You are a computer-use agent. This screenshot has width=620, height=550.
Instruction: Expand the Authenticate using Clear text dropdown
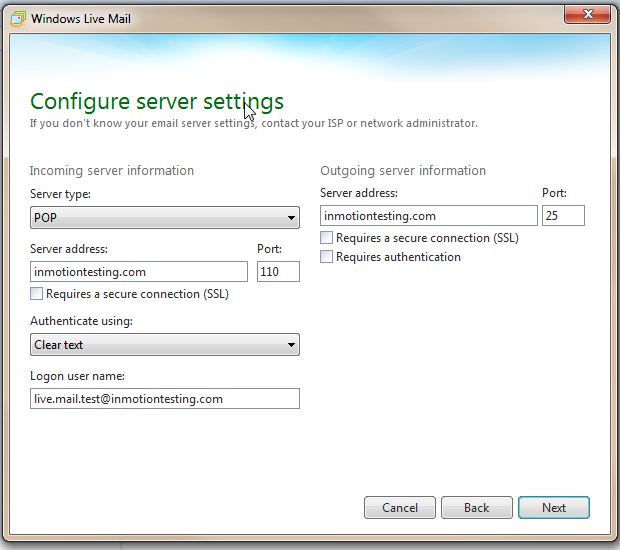tap(165, 345)
